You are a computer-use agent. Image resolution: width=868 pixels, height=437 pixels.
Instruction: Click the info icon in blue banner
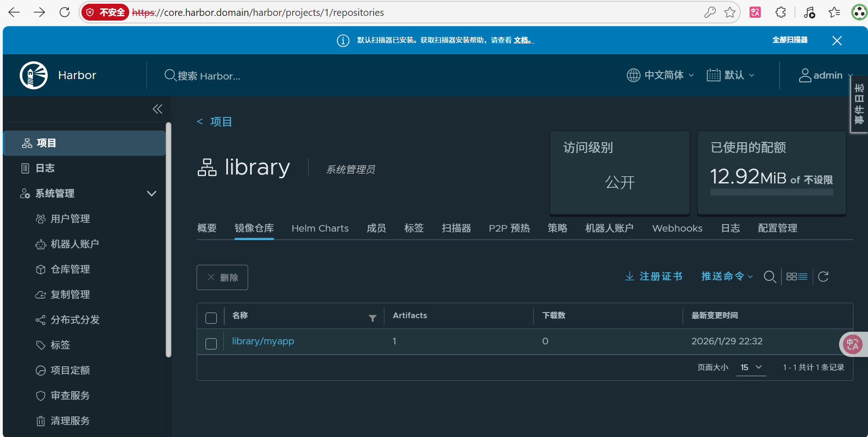[343, 41]
